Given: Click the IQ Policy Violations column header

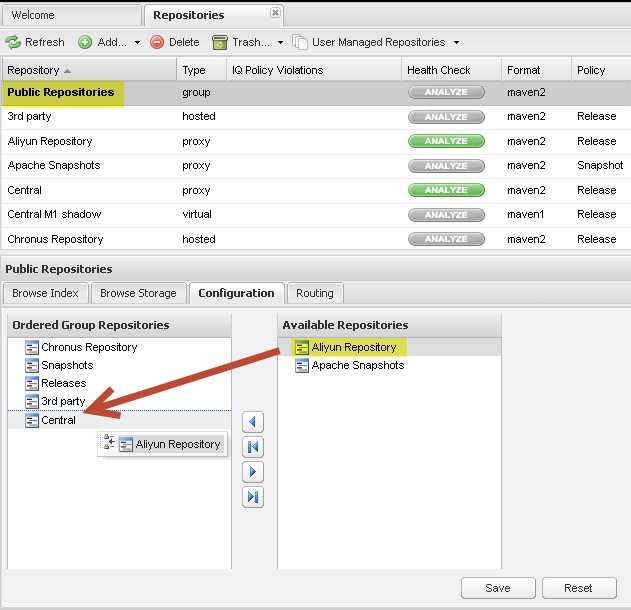Looking at the screenshot, I should 314,70.
